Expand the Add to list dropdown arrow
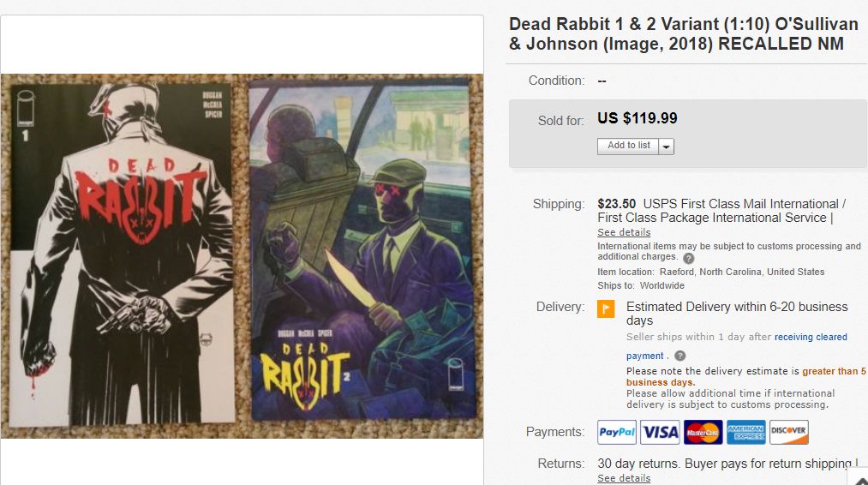 pyautogui.click(x=667, y=147)
